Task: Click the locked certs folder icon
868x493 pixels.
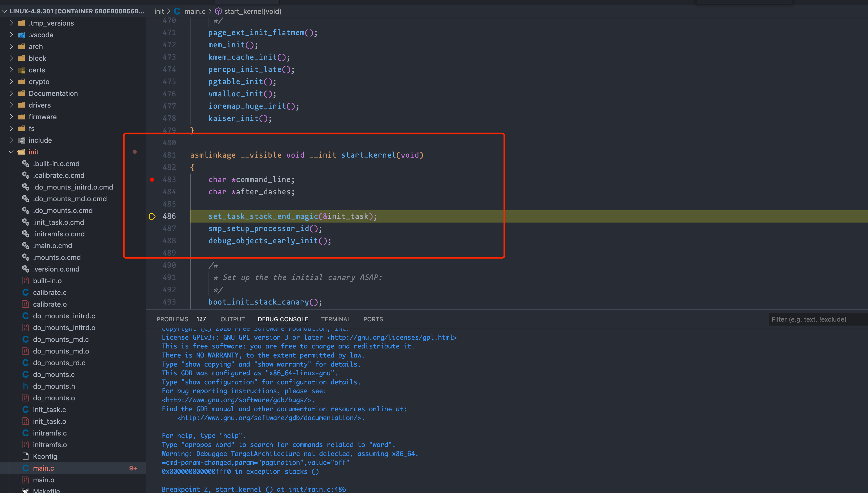Action: pyautogui.click(x=22, y=70)
